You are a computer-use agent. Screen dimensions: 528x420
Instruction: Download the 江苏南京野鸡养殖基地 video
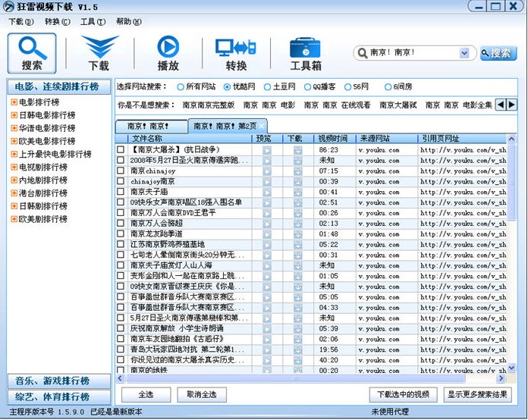click(297, 245)
